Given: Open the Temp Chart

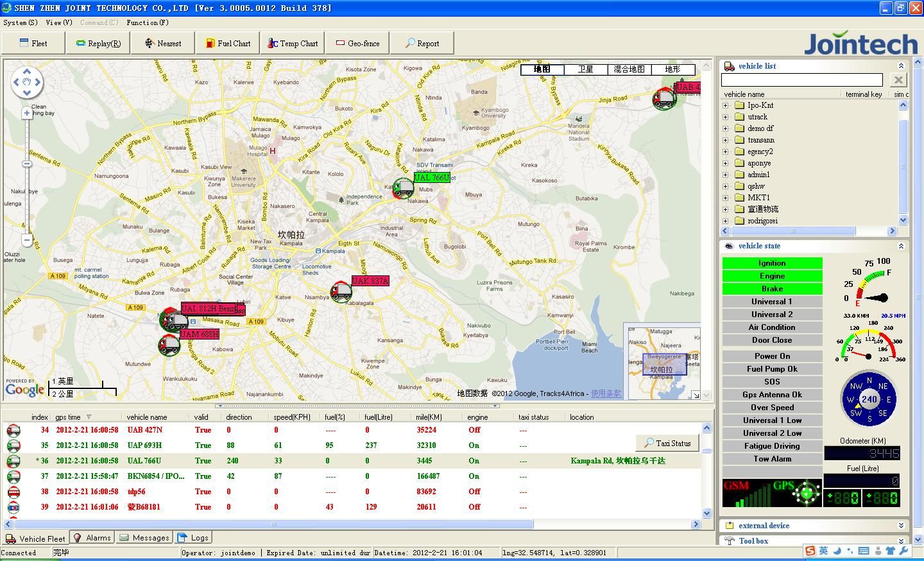Looking at the screenshot, I should click(293, 44).
